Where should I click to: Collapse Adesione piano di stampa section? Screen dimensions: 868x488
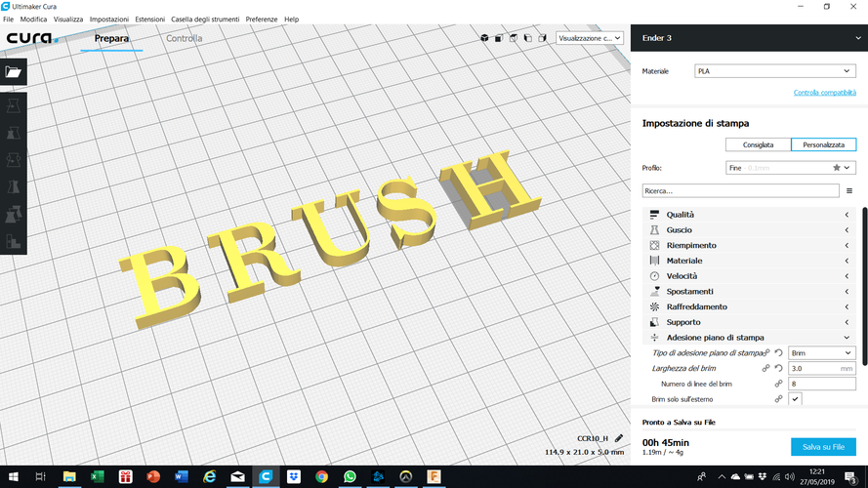pyautogui.click(x=750, y=338)
